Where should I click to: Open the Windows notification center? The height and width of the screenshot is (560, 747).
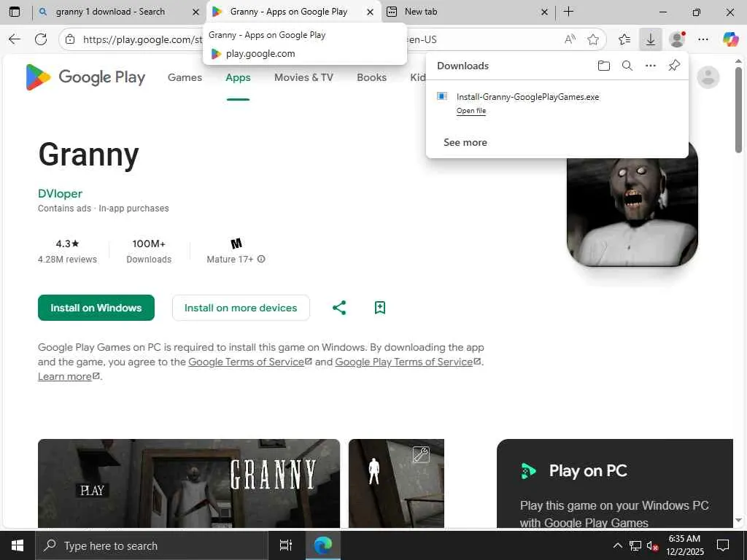click(x=723, y=545)
